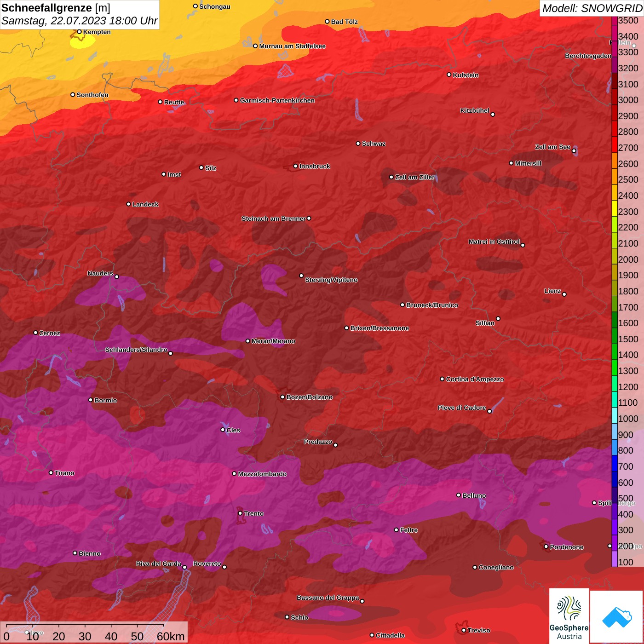Screen dimensions: 644x644
Task: Click the Silz label
Action: coord(210,168)
